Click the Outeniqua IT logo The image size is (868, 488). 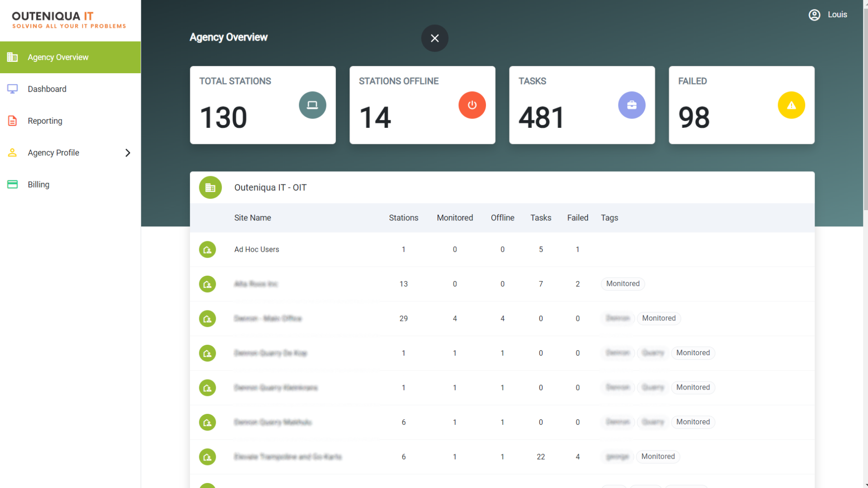(69, 20)
